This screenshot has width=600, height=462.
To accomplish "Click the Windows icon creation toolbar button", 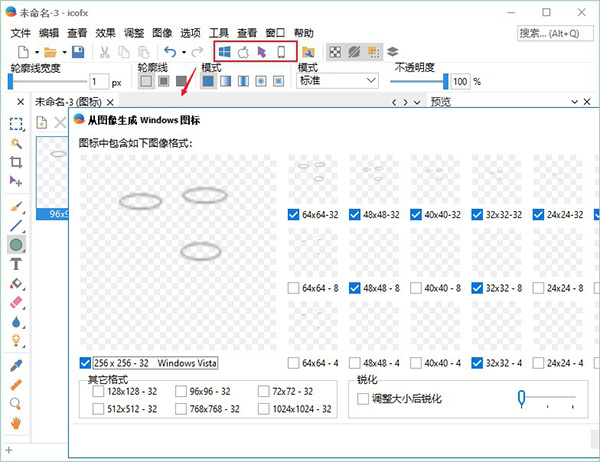I will [x=224, y=51].
